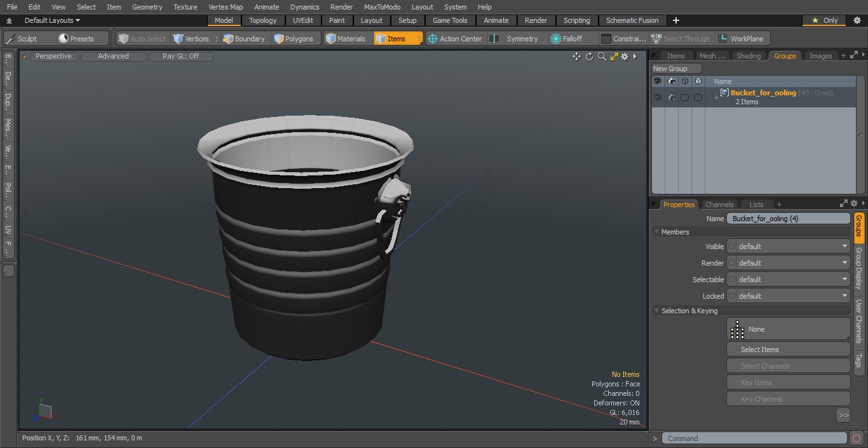Viewport: 868px width, 448px height.
Task: Click visibility eye column header
Action: point(658,81)
